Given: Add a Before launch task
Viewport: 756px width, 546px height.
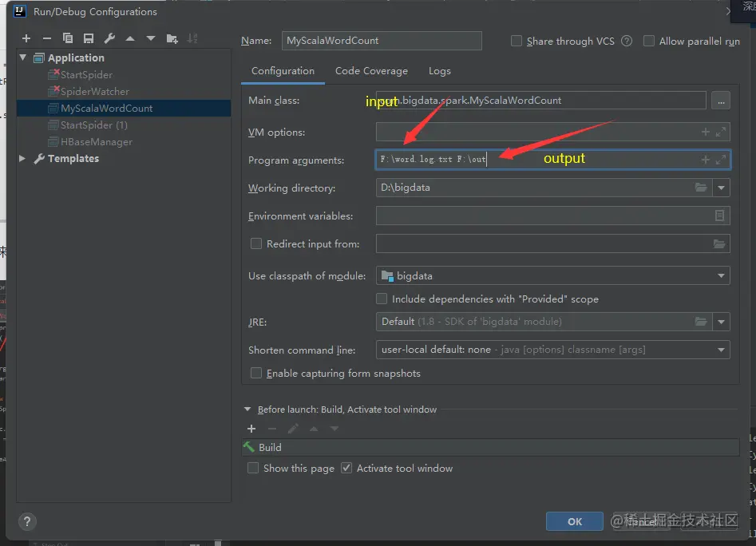Looking at the screenshot, I should (251, 429).
